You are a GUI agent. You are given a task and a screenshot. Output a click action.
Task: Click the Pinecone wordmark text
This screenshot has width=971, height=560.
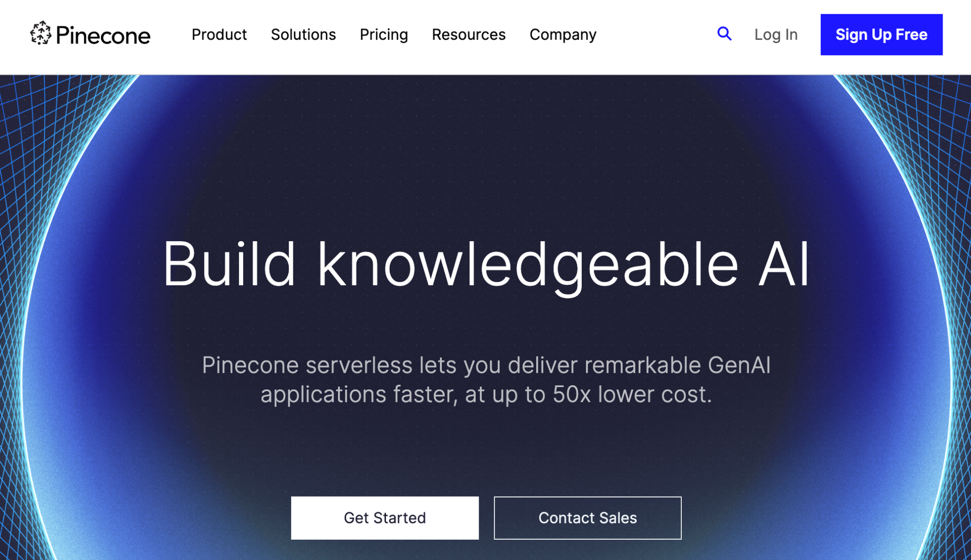(103, 35)
